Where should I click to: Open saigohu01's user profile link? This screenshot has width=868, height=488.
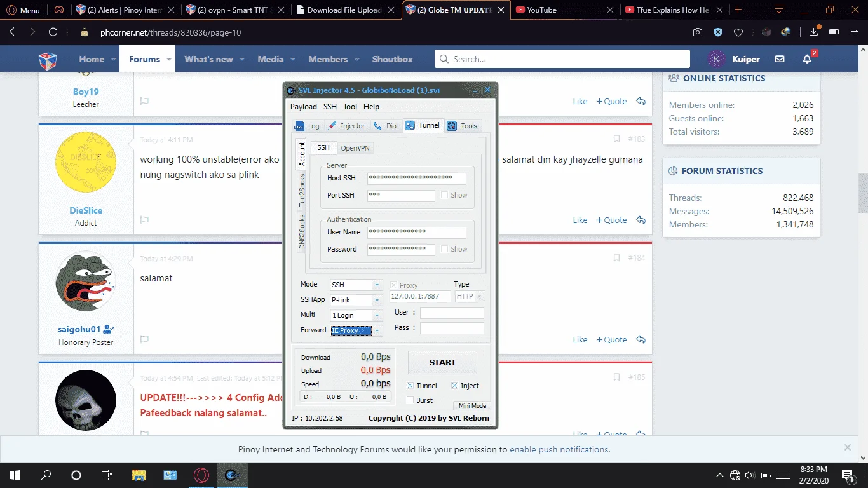pos(79,329)
